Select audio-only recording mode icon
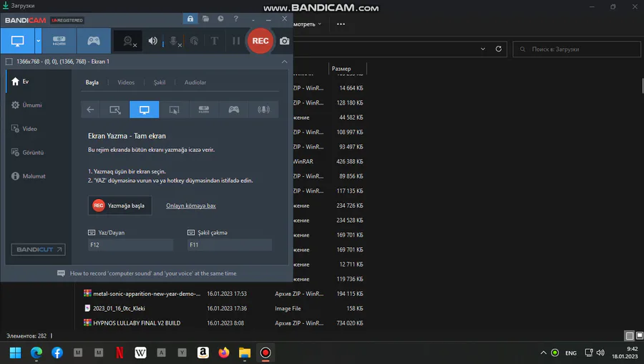The image size is (644, 364). (263, 110)
